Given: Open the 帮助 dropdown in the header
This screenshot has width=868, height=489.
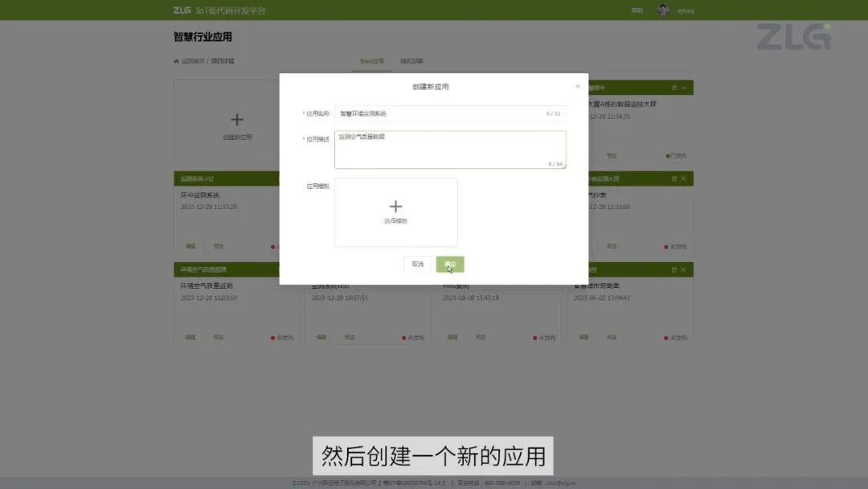Looking at the screenshot, I should 637,10.
